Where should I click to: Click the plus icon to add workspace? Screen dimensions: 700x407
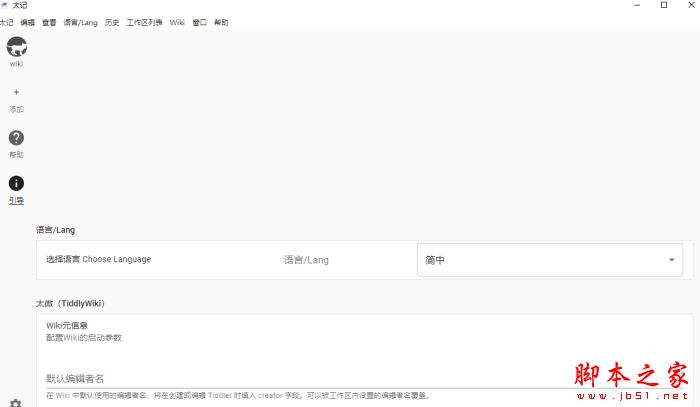click(x=16, y=92)
